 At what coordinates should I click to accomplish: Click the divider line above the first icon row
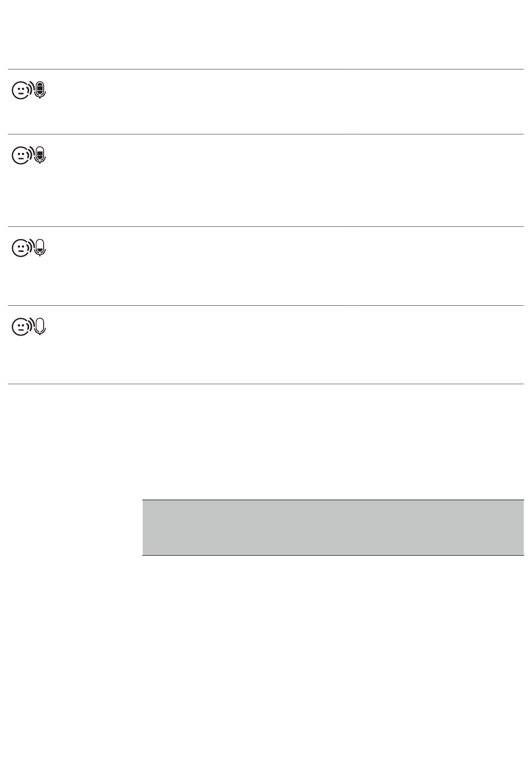[x=265, y=69]
